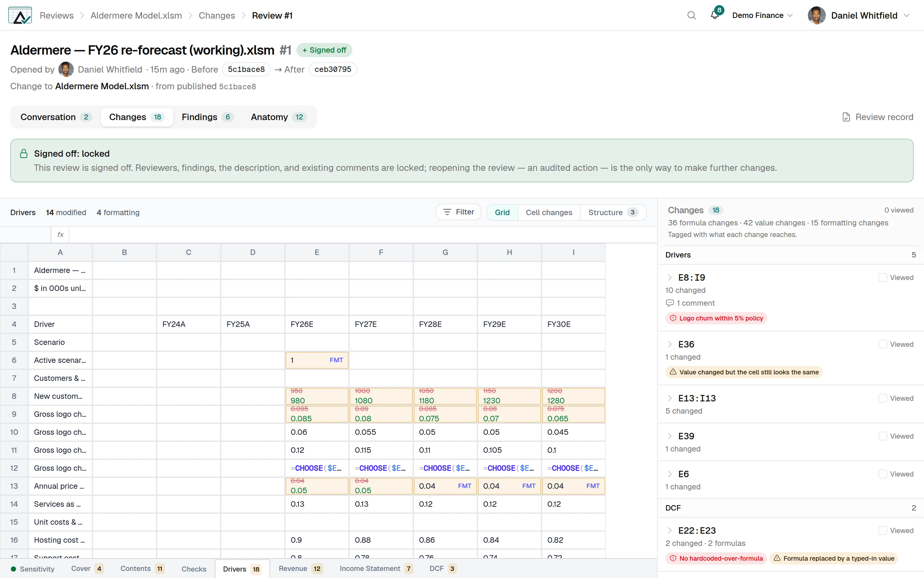Click the before commit 5c1bace8 chip
Image resolution: width=924 pixels, height=578 pixels.
246,69
